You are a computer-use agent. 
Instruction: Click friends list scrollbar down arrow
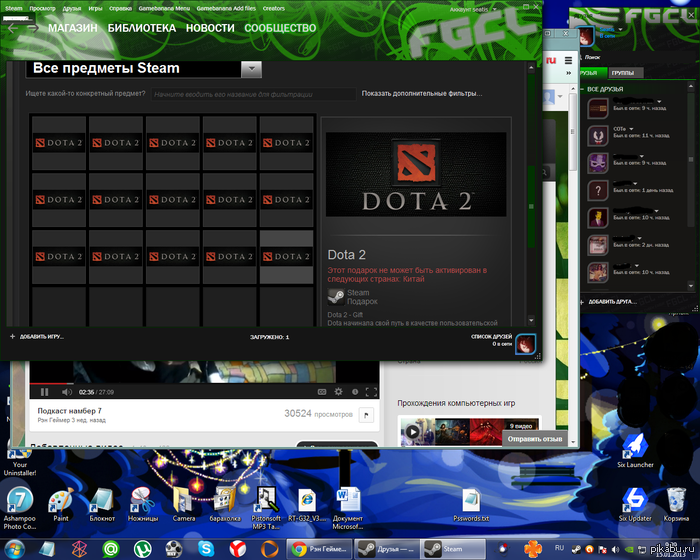pyautogui.click(x=691, y=285)
